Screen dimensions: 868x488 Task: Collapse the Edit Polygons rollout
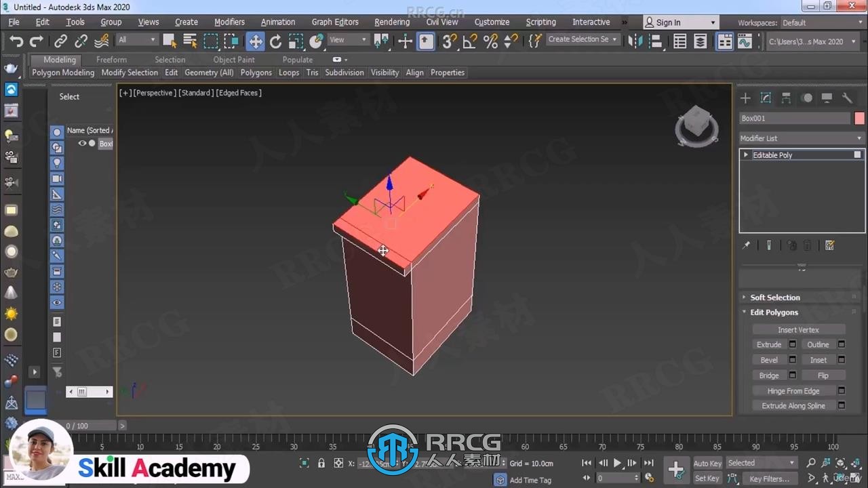(774, 312)
